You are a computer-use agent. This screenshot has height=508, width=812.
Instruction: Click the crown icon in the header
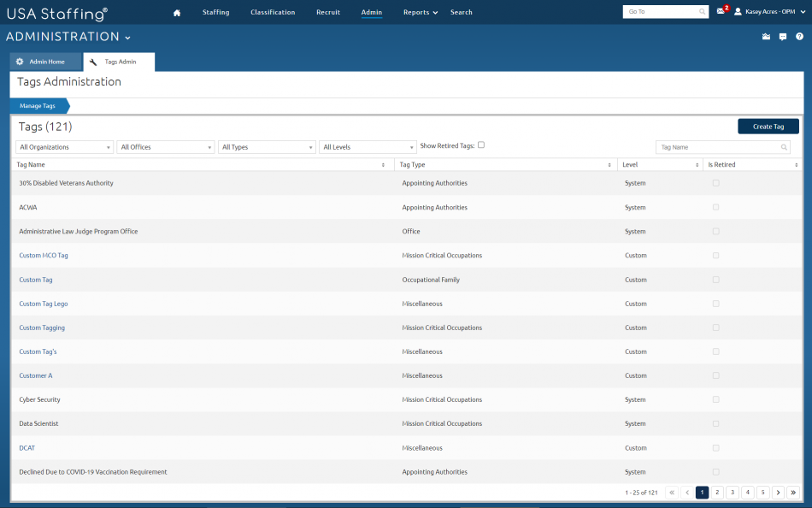click(x=767, y=36)
